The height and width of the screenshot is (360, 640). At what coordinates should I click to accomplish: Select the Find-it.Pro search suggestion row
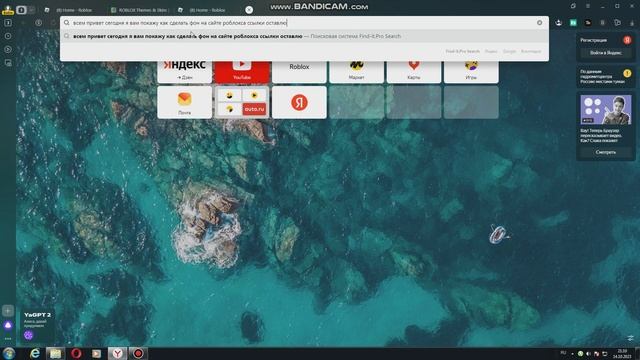304,36
